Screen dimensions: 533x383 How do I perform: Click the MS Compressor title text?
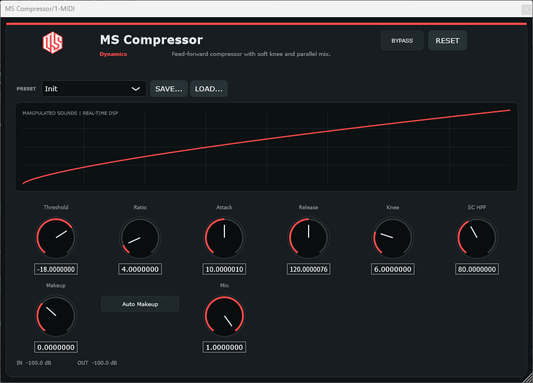click(x=151, y=40)
